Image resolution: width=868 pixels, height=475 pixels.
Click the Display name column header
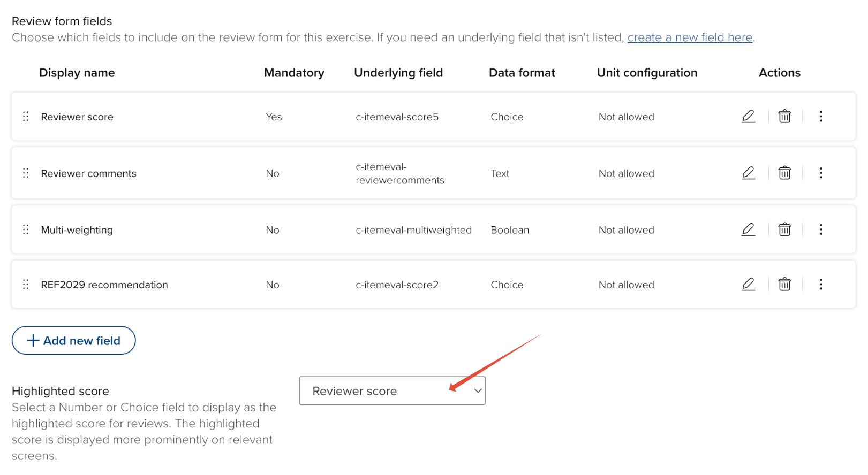77,73
